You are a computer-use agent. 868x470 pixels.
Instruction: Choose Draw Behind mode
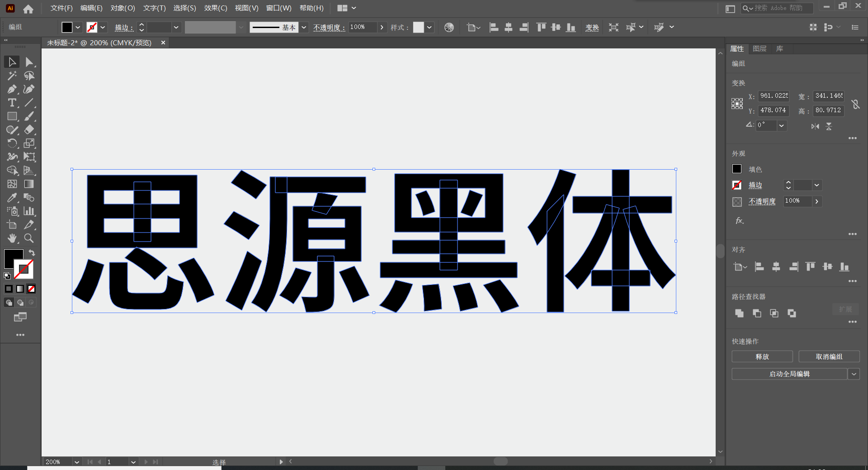(x=20, y=303)
